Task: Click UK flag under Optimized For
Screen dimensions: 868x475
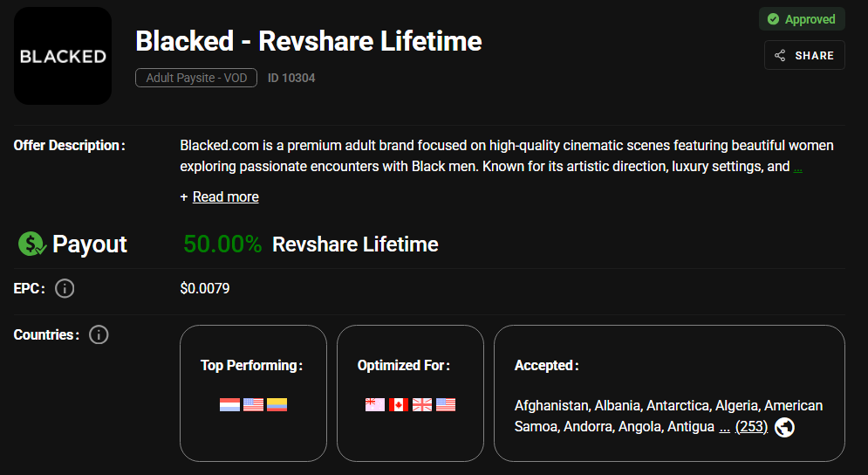Action: (422, 404)
